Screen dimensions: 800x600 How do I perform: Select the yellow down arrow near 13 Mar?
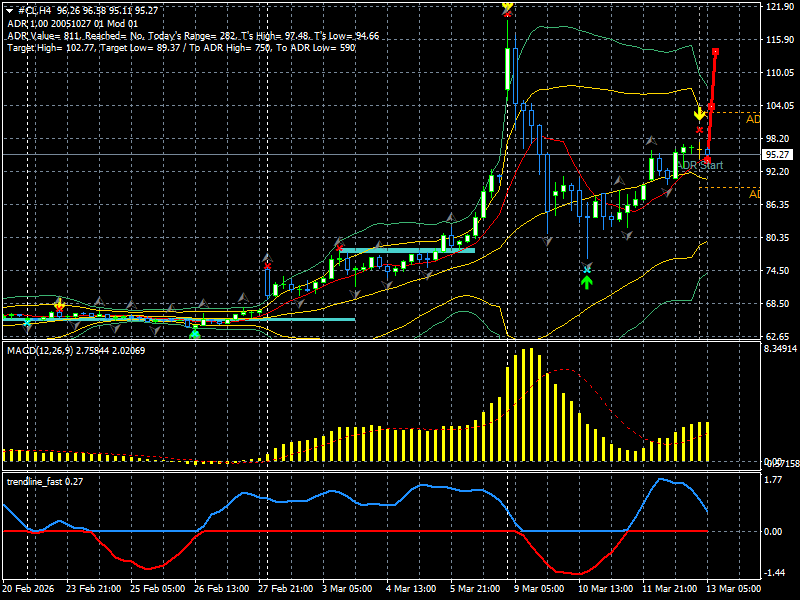pos(699,114)
